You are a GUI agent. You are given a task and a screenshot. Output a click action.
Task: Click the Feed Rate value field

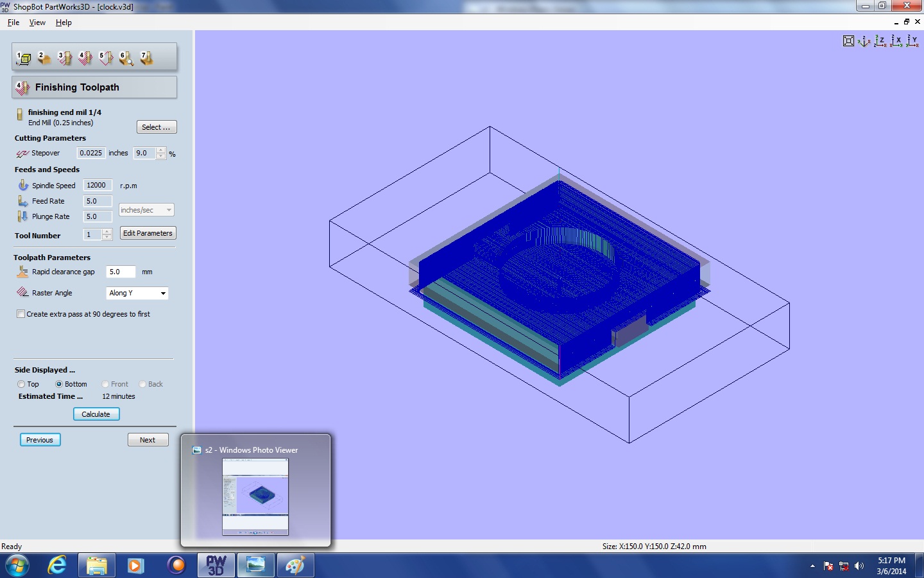[x=98, y=201]
